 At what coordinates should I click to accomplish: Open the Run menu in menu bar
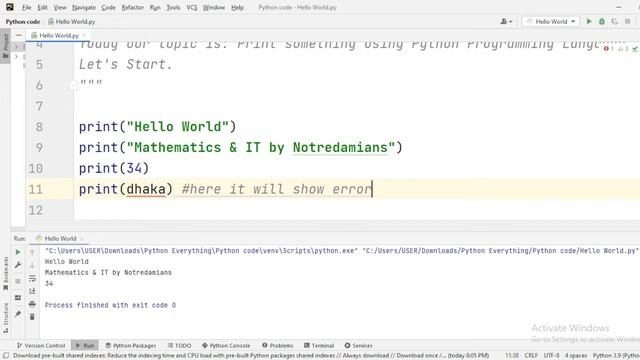pos(155,7)
